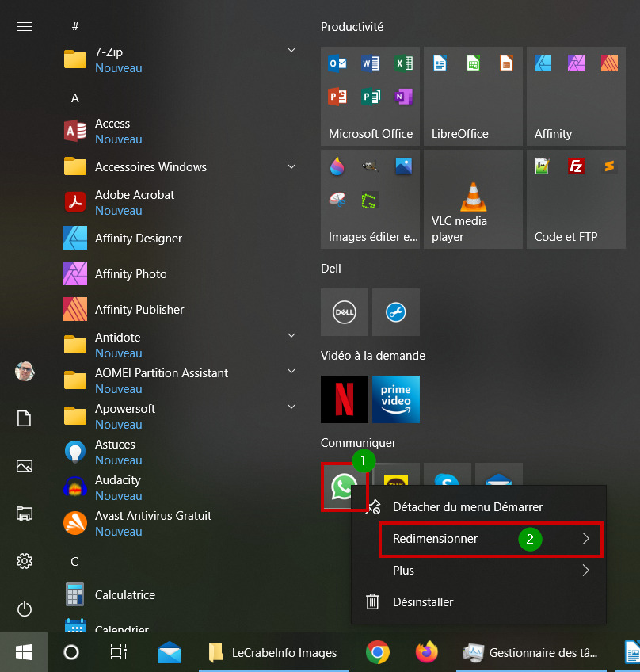Launch Affinity Designer from app list
The height and width of the screenshot is (672, 640).
coord(180,238)
